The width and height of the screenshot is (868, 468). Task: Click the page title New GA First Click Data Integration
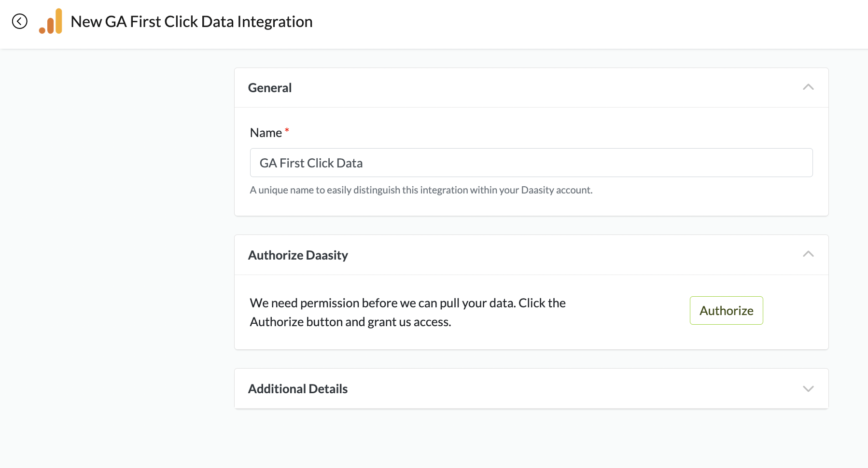pos(192,22)
